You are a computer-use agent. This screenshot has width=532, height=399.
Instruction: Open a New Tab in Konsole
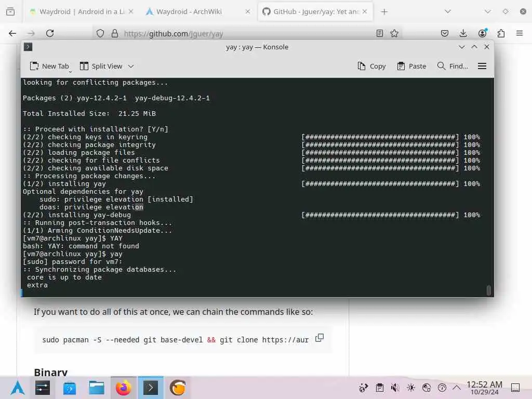pyautogui.click(x=49, y=66)
